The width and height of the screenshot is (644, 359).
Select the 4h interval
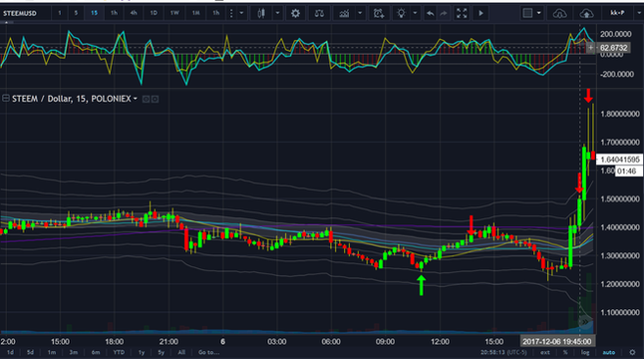(134, 13)
